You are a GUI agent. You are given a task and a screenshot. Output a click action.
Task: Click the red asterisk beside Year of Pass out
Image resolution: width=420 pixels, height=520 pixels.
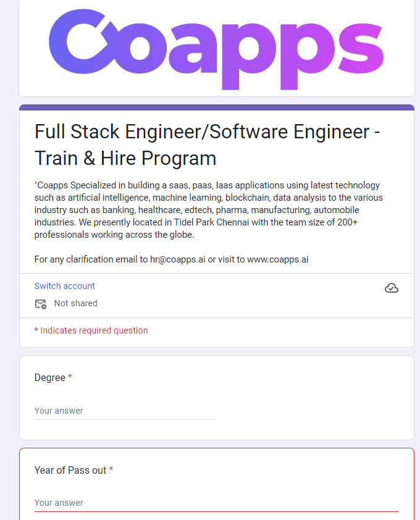click(x=111, y=469)
